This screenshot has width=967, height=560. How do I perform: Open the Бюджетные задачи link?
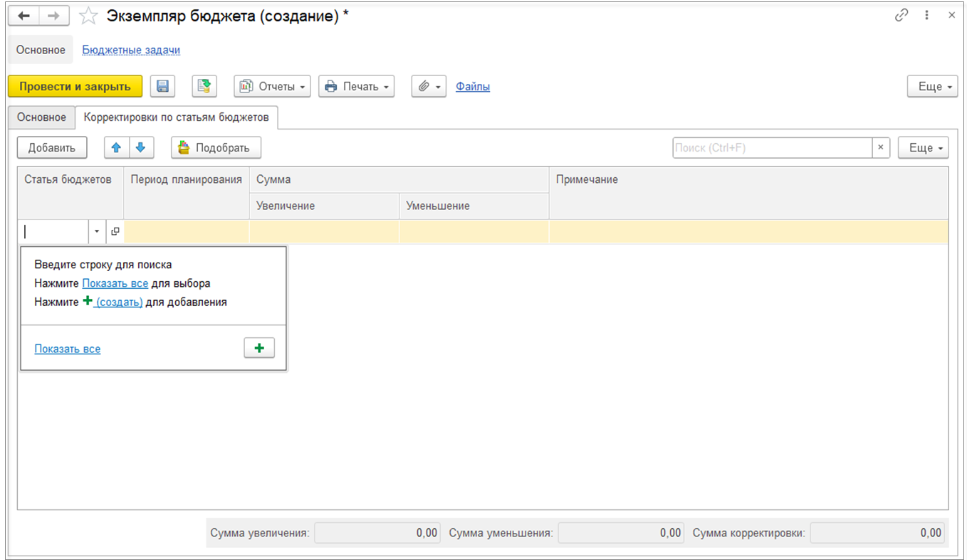pyautogui.click(x=131, y=50)
